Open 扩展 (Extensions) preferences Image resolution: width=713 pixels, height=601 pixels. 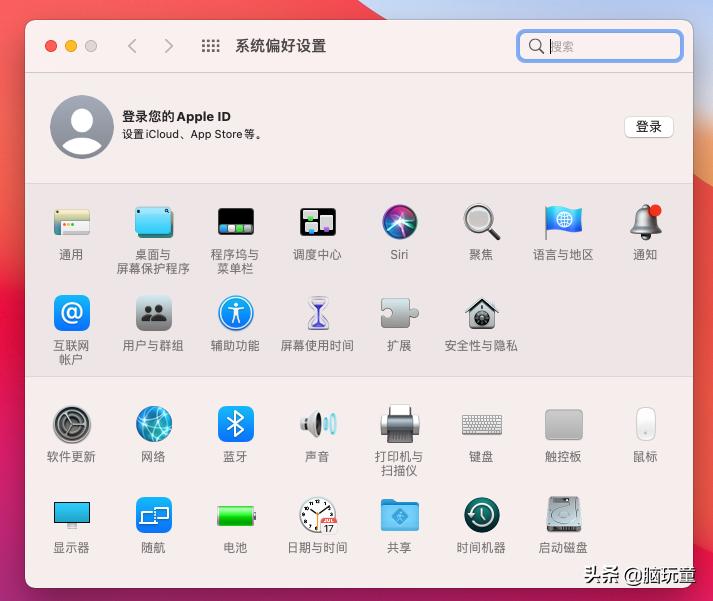pos(399,313)
